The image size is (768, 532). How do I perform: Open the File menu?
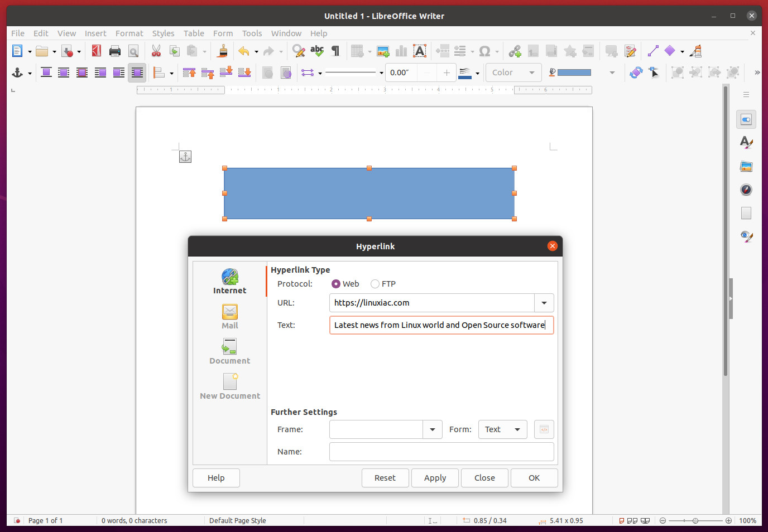pos(18,33)
